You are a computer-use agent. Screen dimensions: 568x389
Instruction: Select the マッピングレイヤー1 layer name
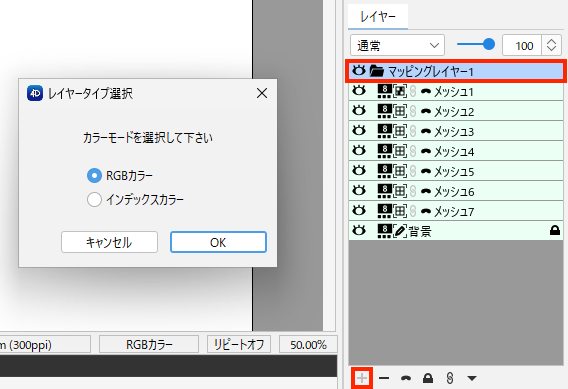431,71
